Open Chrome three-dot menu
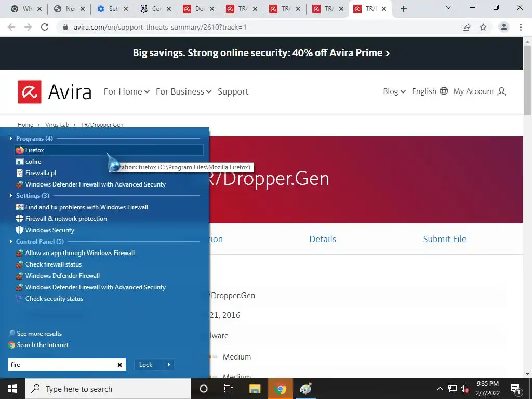 coord(521,27)
